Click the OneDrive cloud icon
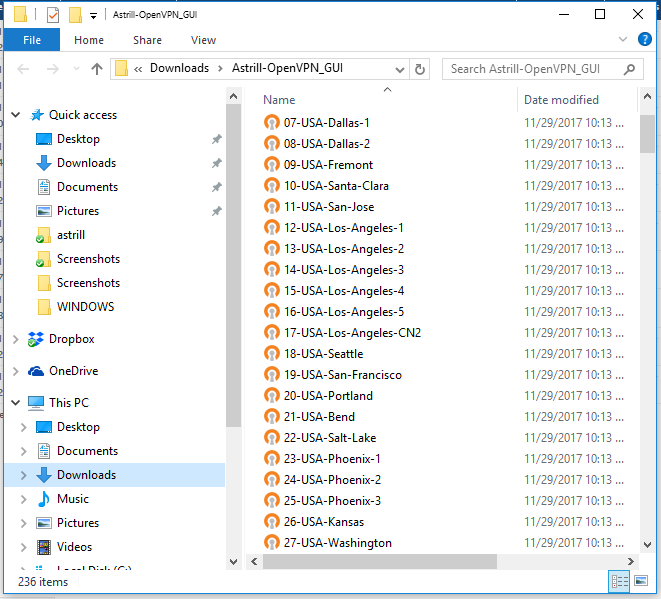661x599 pixels. tap(36, 371)
